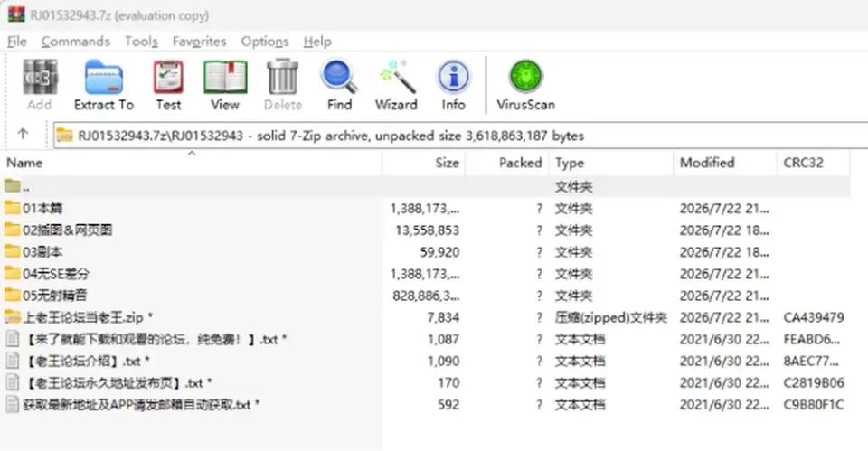Screen dimensions: 868x451
Task: Click size 1,090 cell
Action: pos(443,361)
